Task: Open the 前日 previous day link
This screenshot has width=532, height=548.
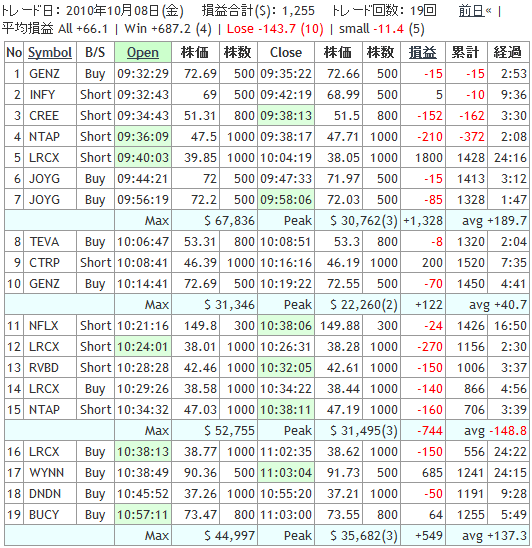Action: [x=471, y=11]
